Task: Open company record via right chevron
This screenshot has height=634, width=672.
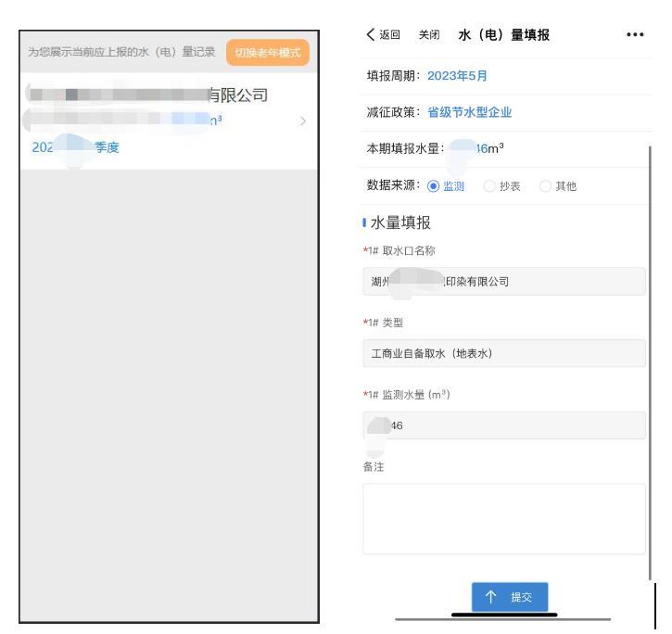Action: [303, 121]
